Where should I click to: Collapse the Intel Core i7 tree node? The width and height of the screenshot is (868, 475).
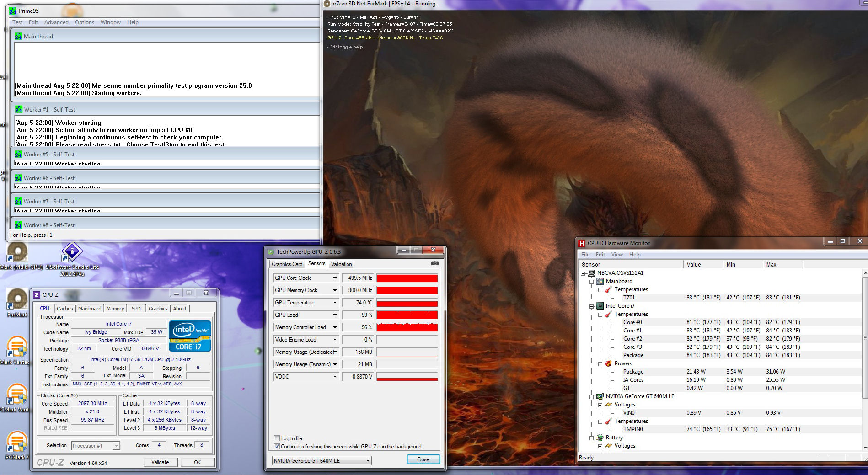(591, 306)
